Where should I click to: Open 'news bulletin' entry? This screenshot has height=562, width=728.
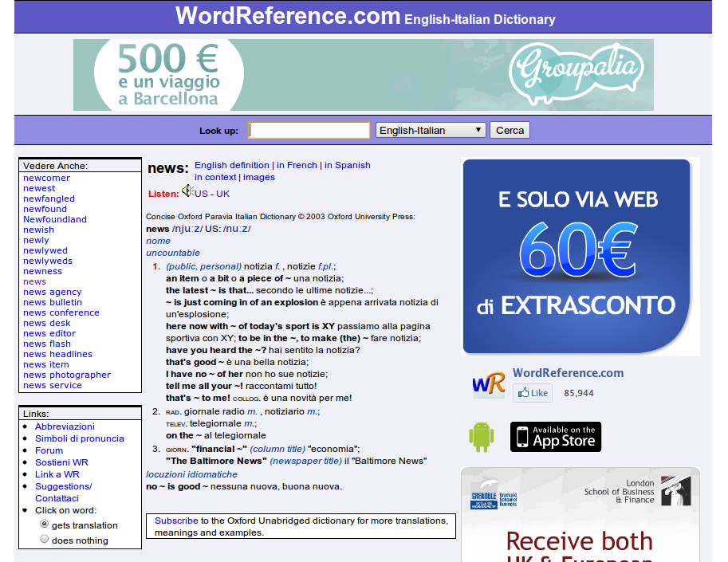(x=53, y=303)
